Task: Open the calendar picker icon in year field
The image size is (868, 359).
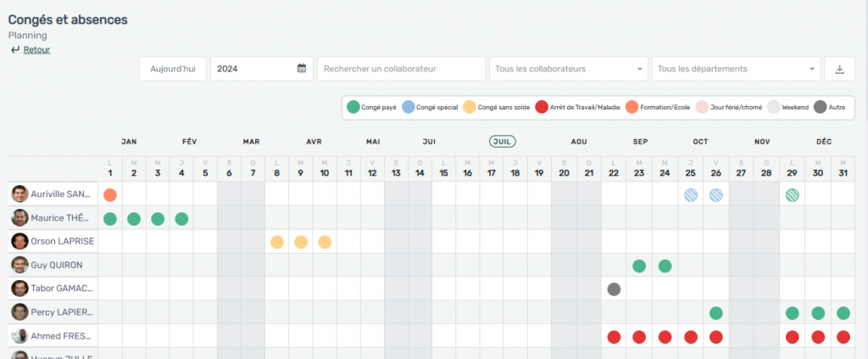Action: click(301, 69)
